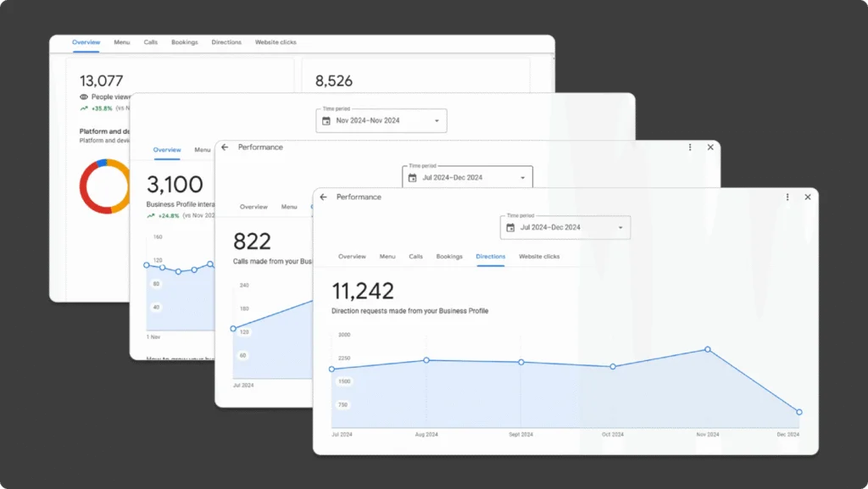This screenshot has height=489, width=868.
Task: Open three-dot menu in the Directions window
Action: [787, 197]
